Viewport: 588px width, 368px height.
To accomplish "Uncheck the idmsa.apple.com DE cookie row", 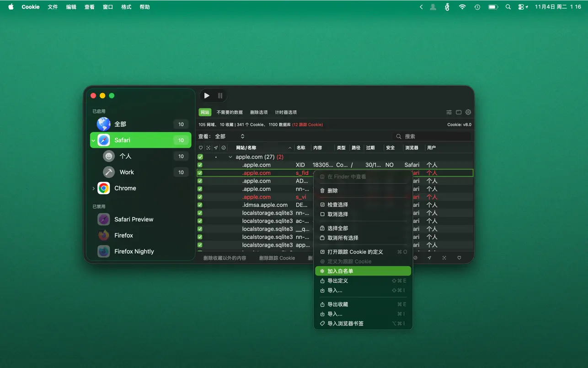I will pos(200,205).
